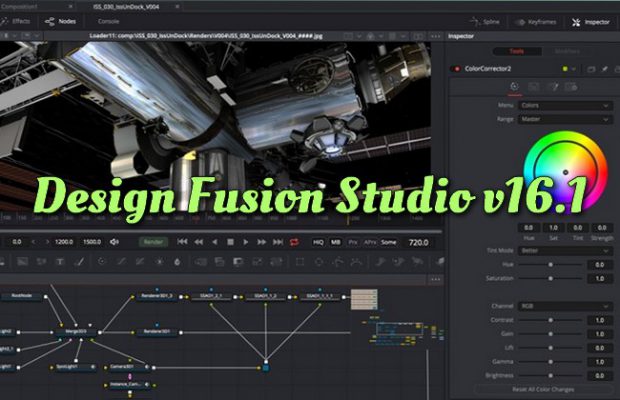
Task: Open the Channel dropdown showing RGB
Action: (565, 306)
